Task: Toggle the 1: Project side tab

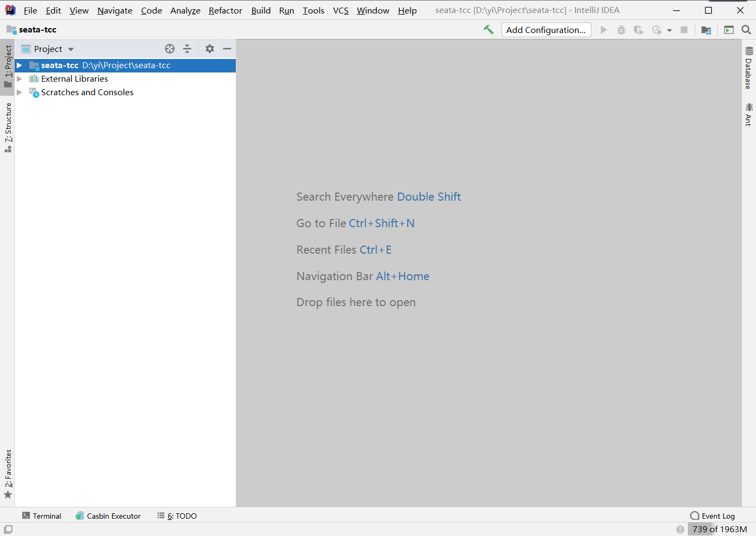Action: (8, 67)
